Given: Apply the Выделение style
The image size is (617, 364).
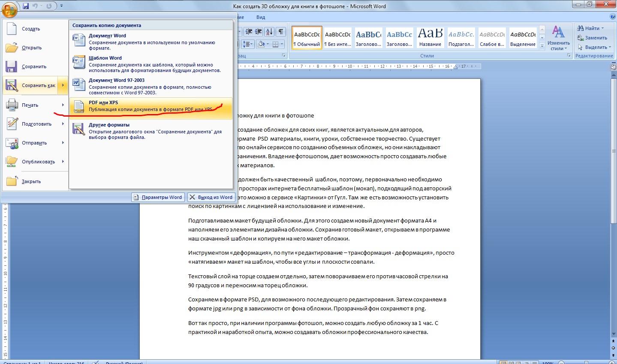Looking at the screenshot, I should pos(523,38).
